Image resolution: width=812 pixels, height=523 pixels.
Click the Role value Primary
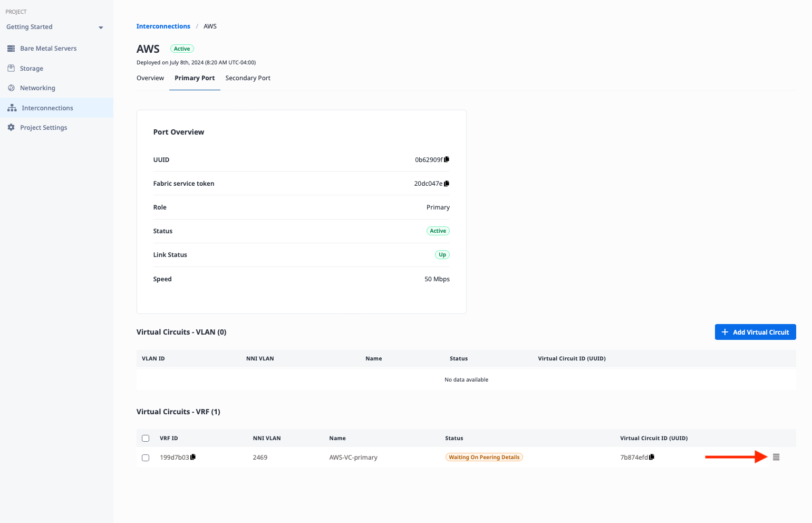pyautogui.click(x=438, y=207)
